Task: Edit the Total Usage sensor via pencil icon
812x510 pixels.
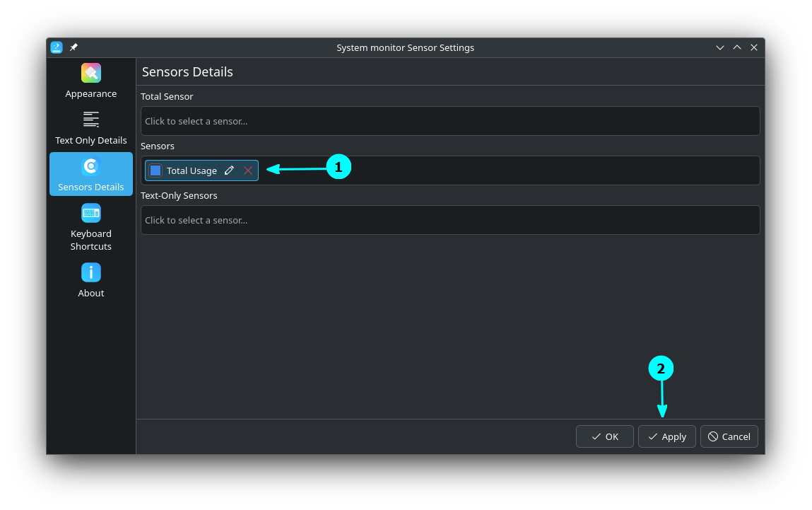Action: (229, 170)
